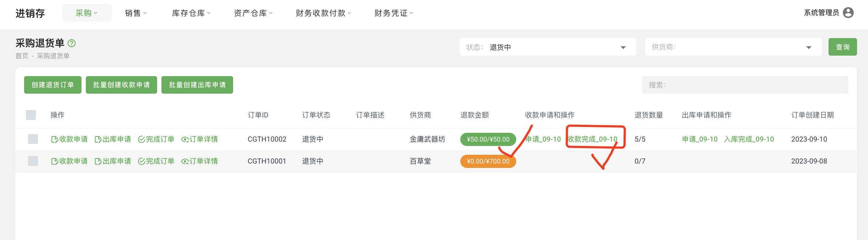This screenshot has height=240, width=868.
Task: Switch to the 销售 menu
Action: [x=135, y=13]
